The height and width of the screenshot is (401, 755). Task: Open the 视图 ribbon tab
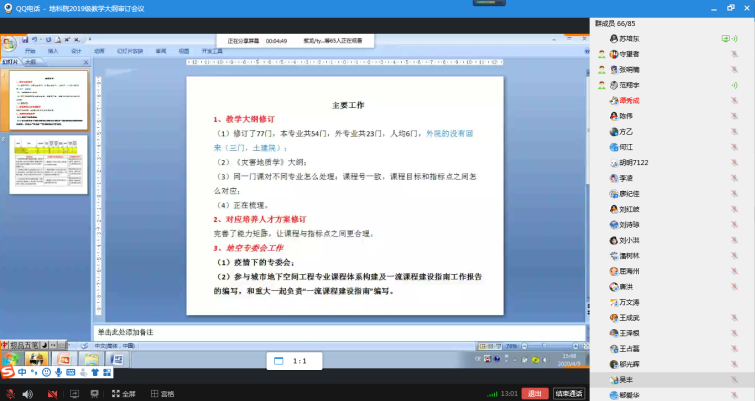click(183, 50)
